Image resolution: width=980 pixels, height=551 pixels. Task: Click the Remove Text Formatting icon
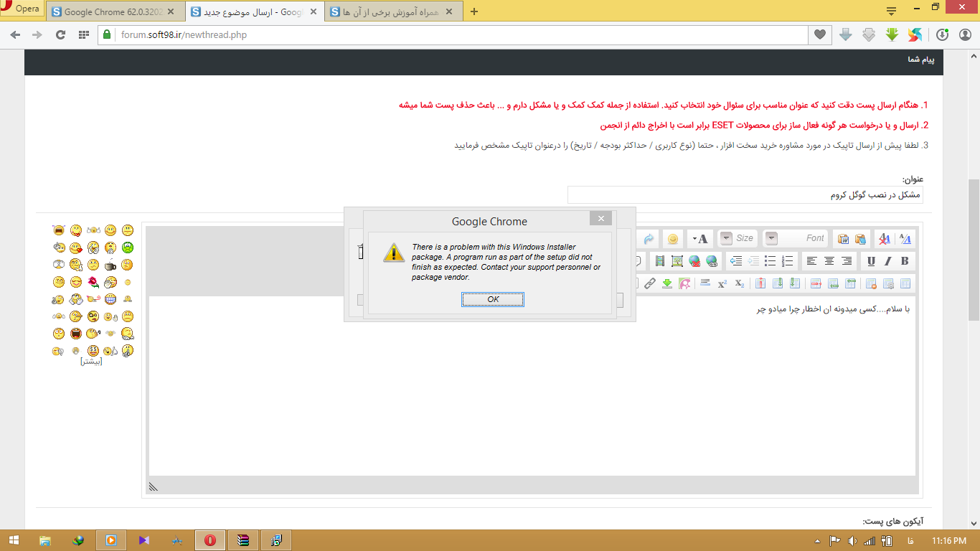click(885, 239)
